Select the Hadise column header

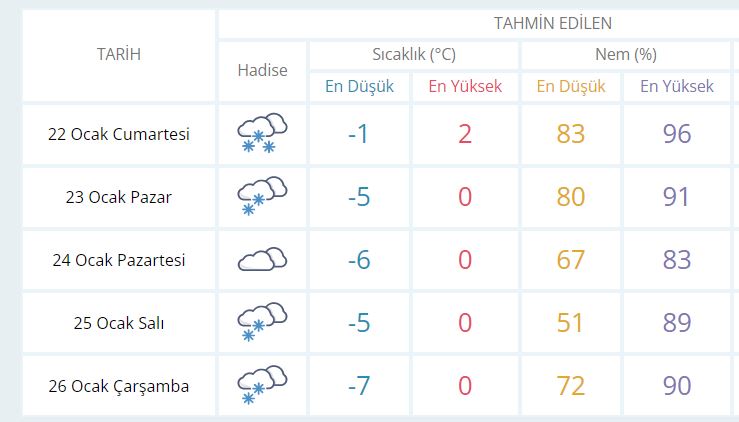pyautogui.click(x=263, y=70)
